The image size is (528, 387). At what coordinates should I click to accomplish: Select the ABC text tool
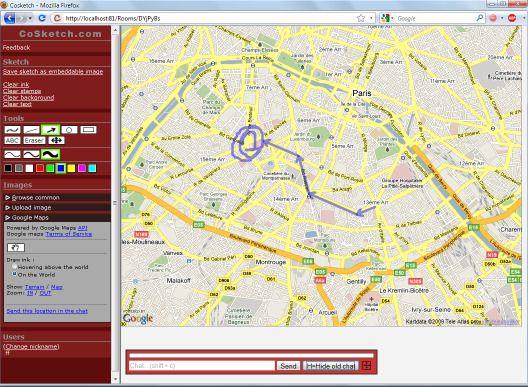12,140
